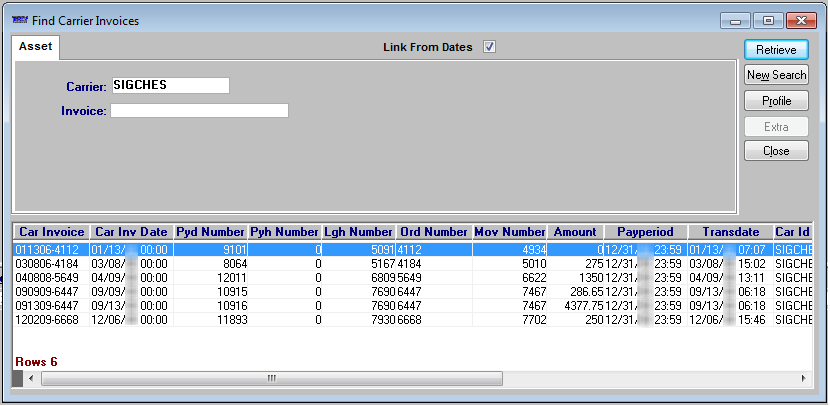830x406 pixels.
Task: Switch to the Asset tab
Action: click(36, 47)
